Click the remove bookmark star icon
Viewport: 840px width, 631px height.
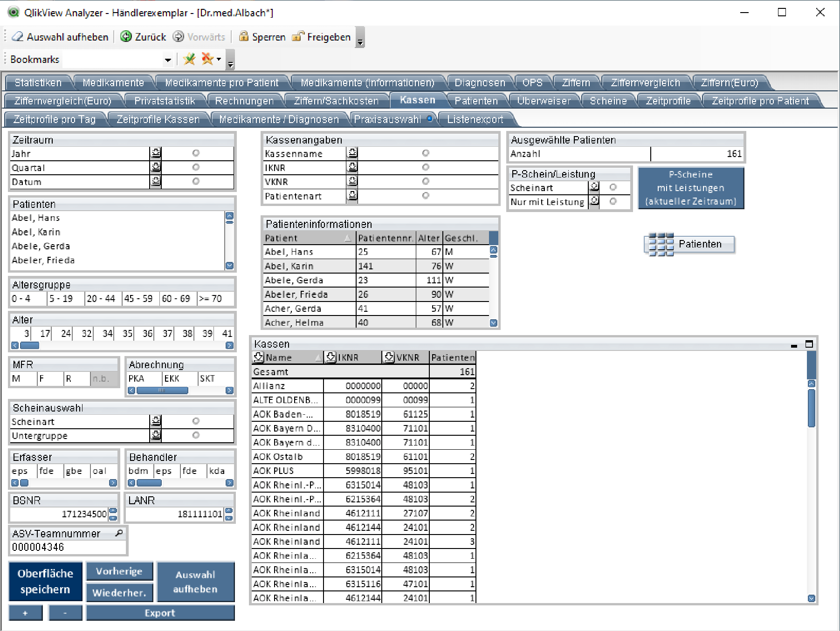tap(207, 59)
